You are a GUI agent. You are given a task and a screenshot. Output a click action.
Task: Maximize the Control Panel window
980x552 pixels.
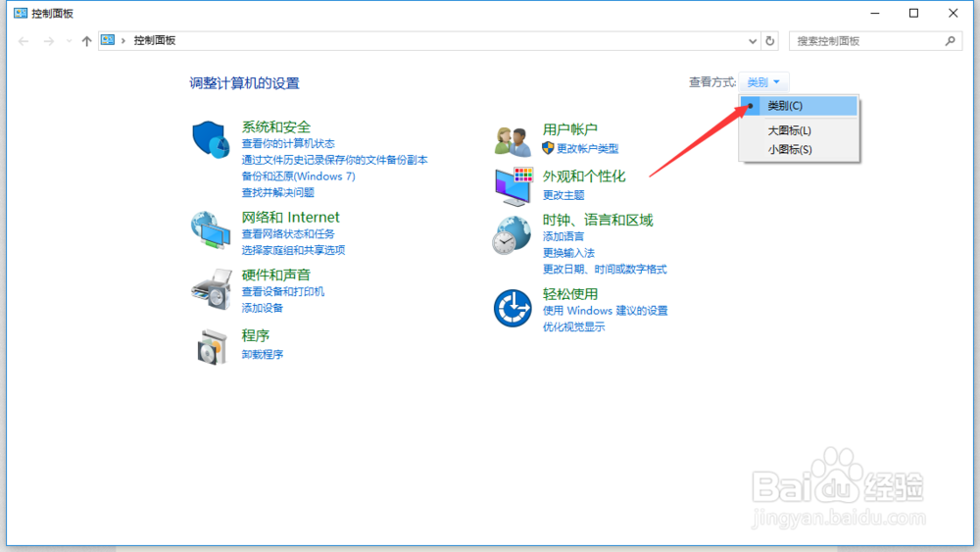[913, 13]
